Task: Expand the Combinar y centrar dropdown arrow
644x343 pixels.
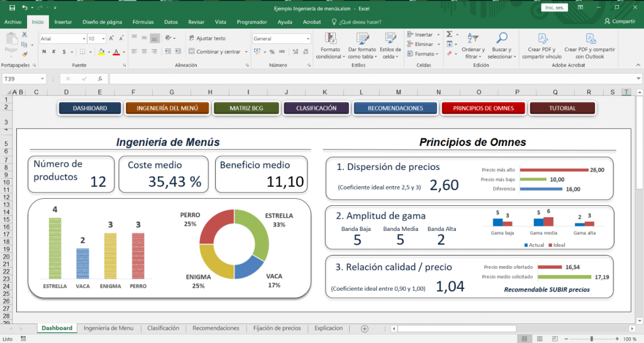Action: coord(246,52)
